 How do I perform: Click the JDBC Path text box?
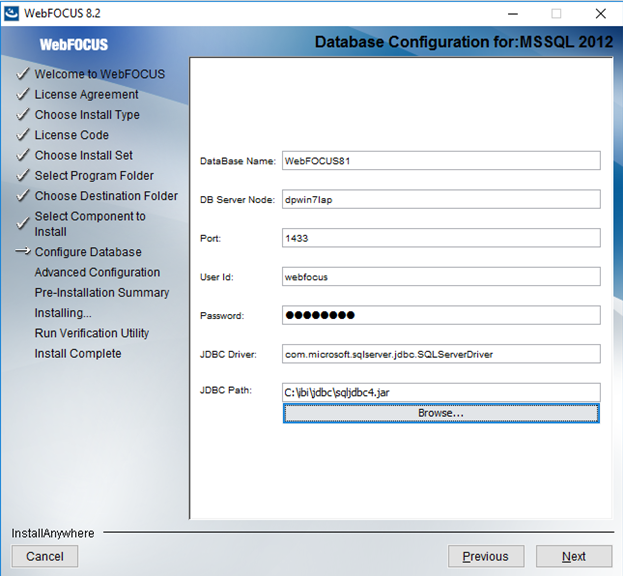pyautogui.click(x=441, y=392)
